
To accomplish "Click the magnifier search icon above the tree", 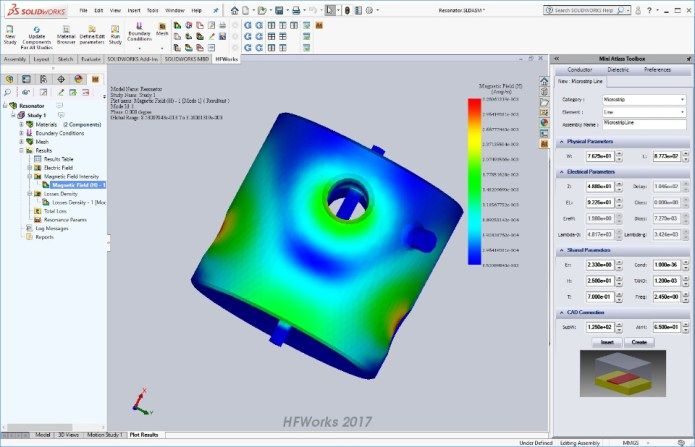I will click(8, 92).
